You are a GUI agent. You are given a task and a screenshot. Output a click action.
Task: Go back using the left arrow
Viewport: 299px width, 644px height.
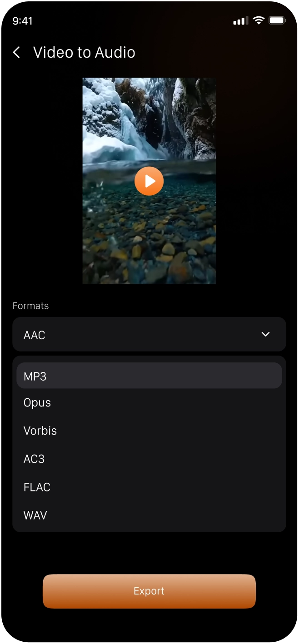pos(16,53)
